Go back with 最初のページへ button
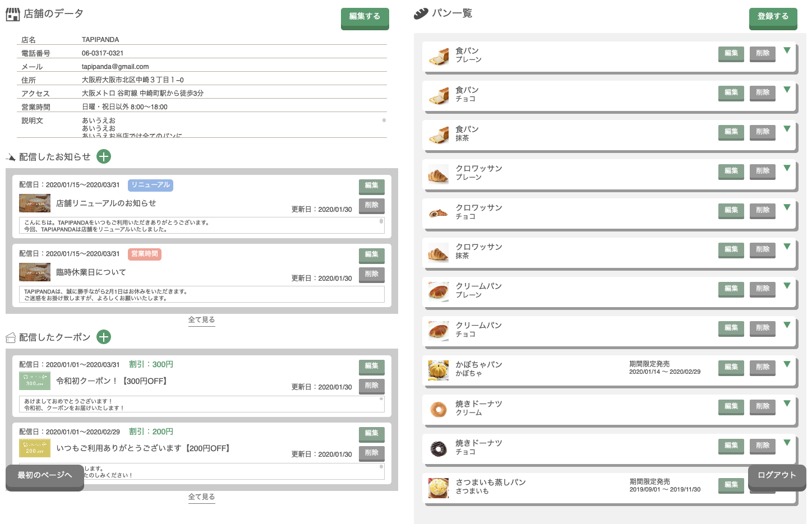This screenshot has height=524, width=812. [x=45, y=475]
